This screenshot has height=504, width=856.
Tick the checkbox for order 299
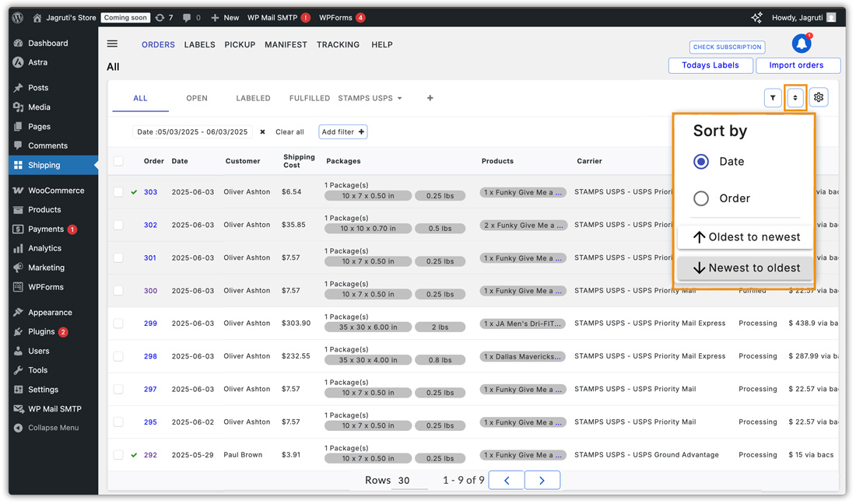pos(118,324)
